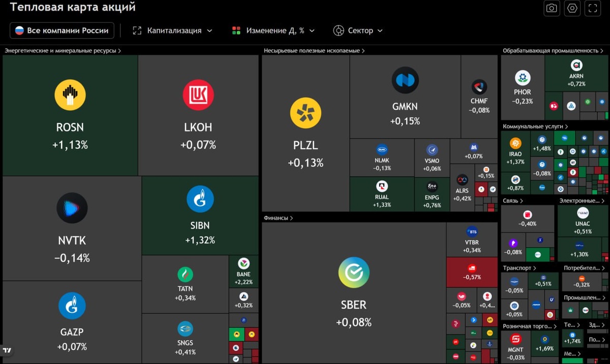Expand the Энергетические и минеральные ресурсы sector

tap(63, 51)
